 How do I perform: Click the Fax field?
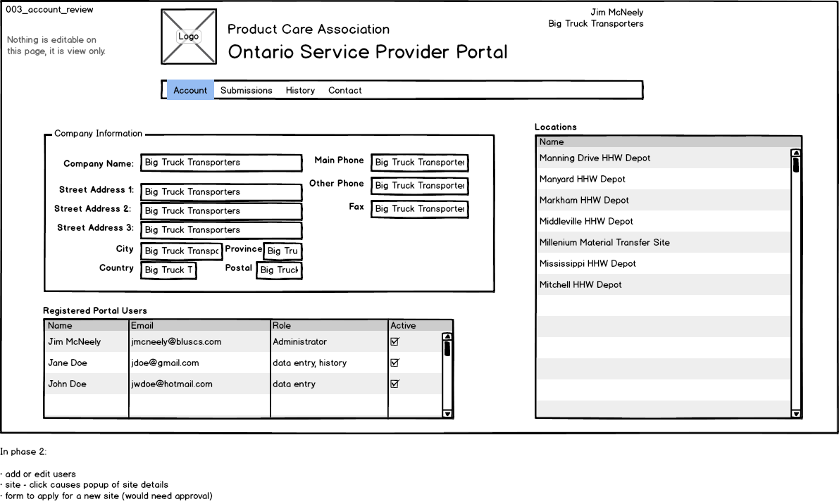pyautogui.click(x=420, y=209)
